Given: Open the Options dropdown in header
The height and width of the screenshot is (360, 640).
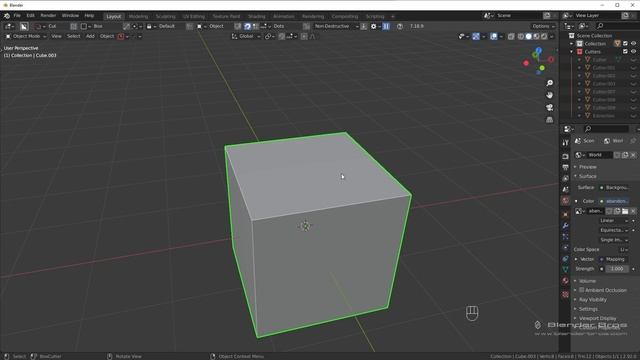Looking at the screenshot, I should click(543, 26).
